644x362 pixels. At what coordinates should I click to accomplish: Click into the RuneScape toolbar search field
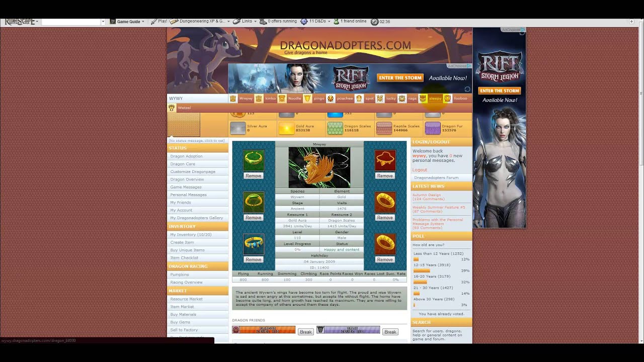pos(71,22)
